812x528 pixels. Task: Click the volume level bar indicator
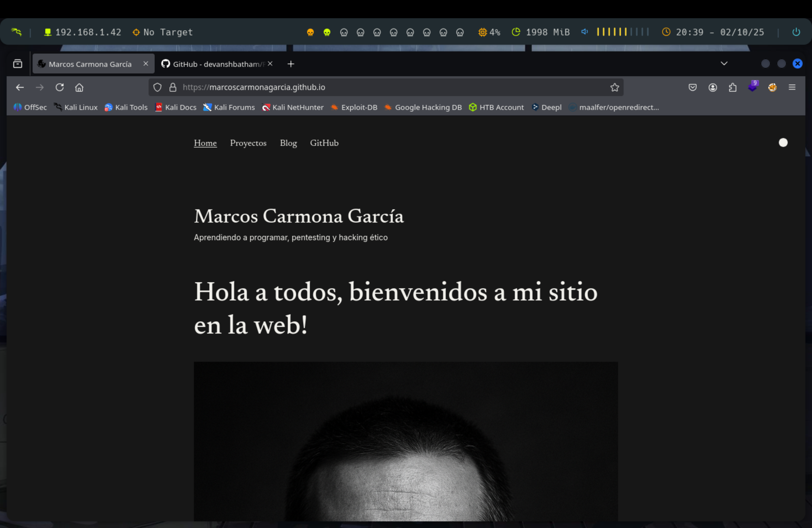pyautogui.click(x=622, y=32)
